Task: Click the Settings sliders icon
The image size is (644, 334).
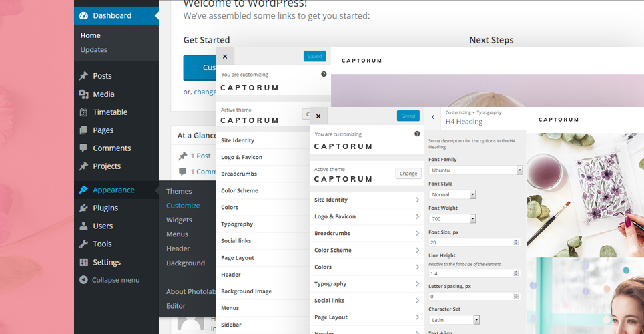Action: 84,262
